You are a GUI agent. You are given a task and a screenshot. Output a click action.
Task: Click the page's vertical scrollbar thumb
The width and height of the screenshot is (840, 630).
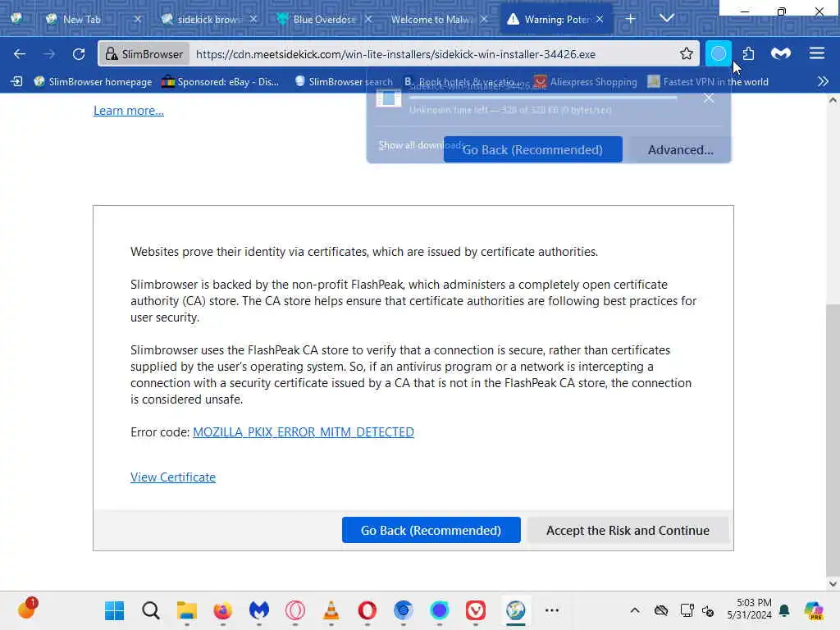click(833, 440)
